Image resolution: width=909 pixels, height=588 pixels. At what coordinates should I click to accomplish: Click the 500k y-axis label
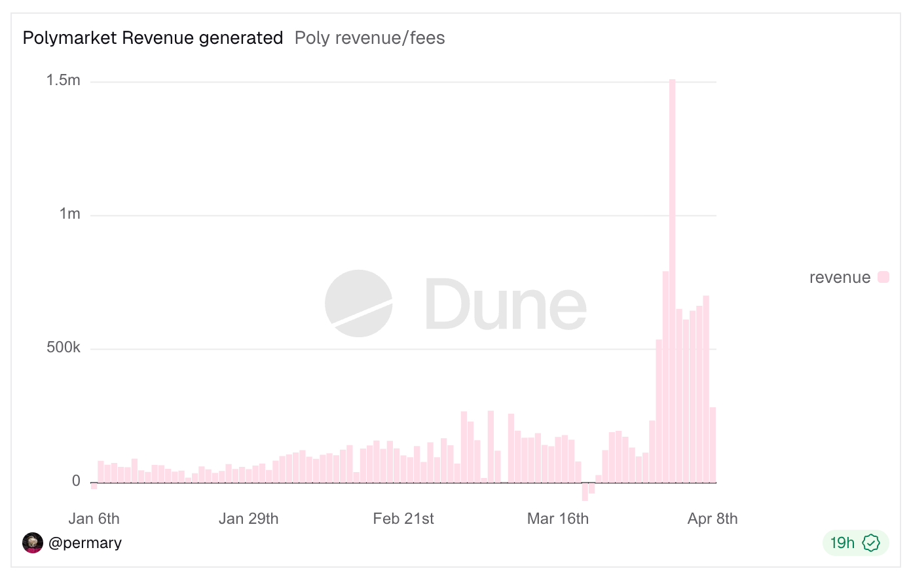click(64, 348)
